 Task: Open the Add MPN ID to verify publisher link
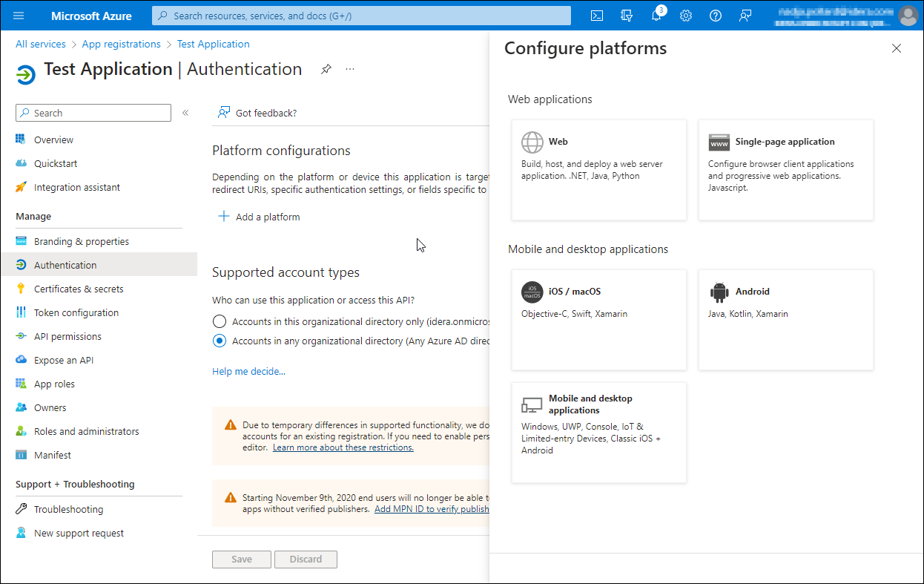432,509
